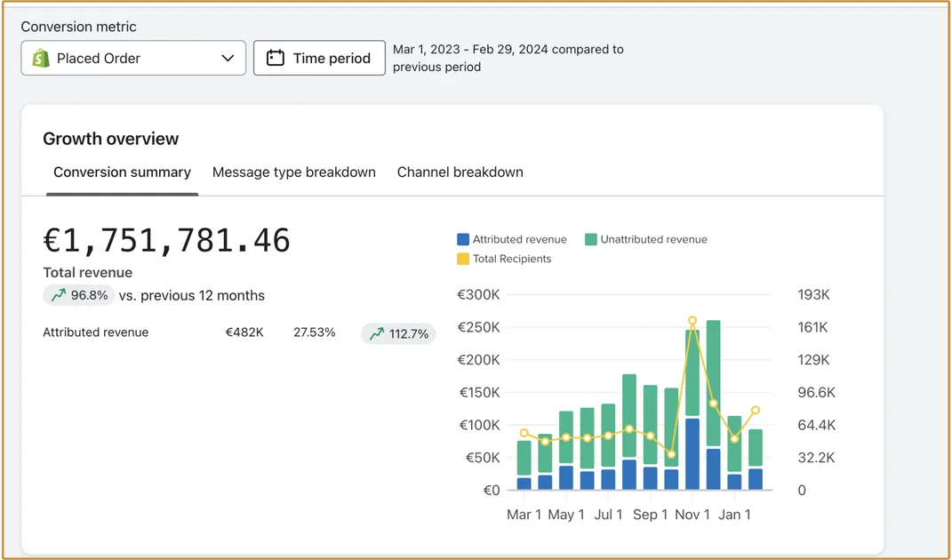Click the 96.8% growth badge
The image size is (952, 560).
point(79,296)
